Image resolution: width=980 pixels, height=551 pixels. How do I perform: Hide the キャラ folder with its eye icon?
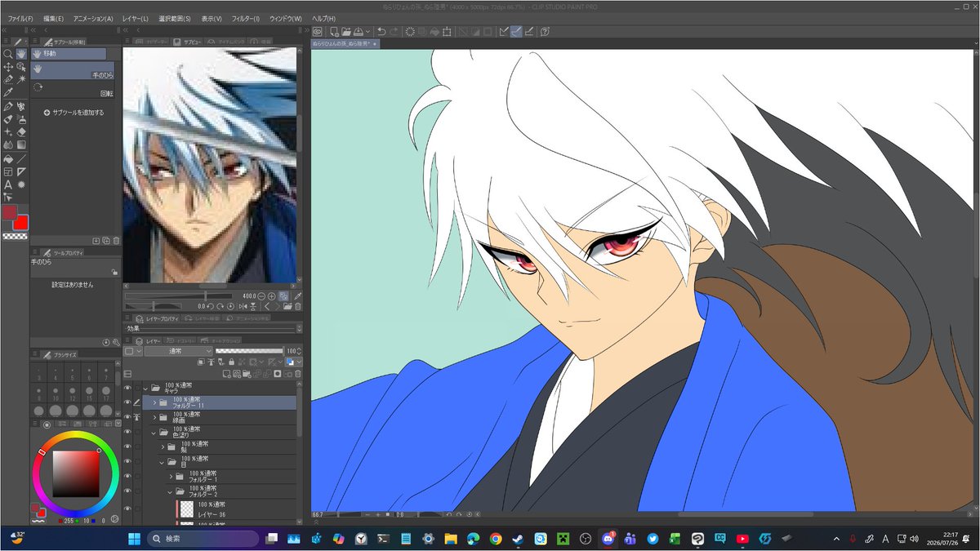127,389
